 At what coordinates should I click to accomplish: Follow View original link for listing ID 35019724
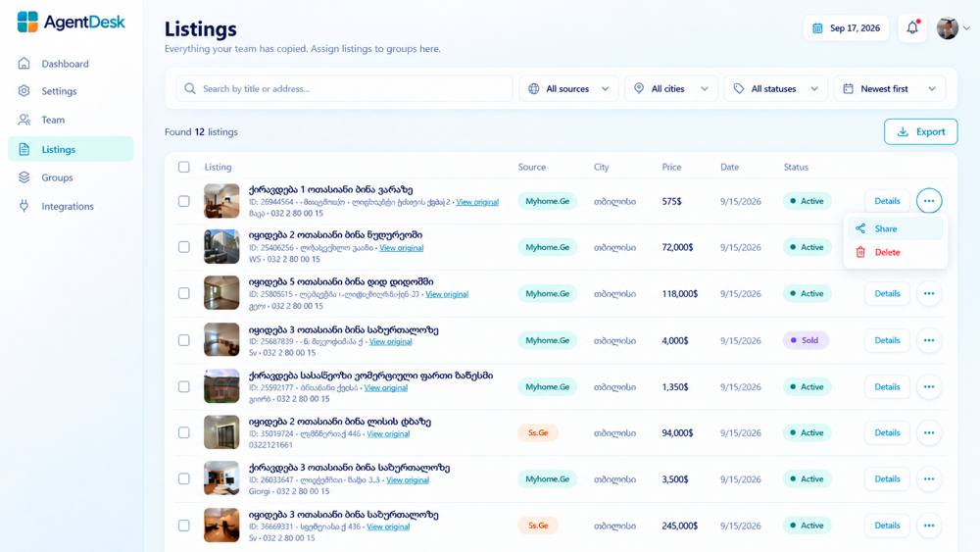[x=388, y=433]
